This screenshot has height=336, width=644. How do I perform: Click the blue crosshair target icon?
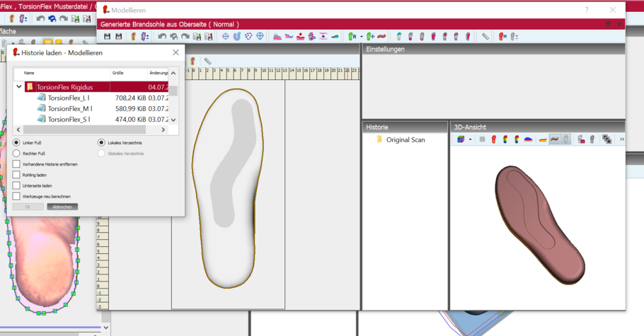click(226, 36)
